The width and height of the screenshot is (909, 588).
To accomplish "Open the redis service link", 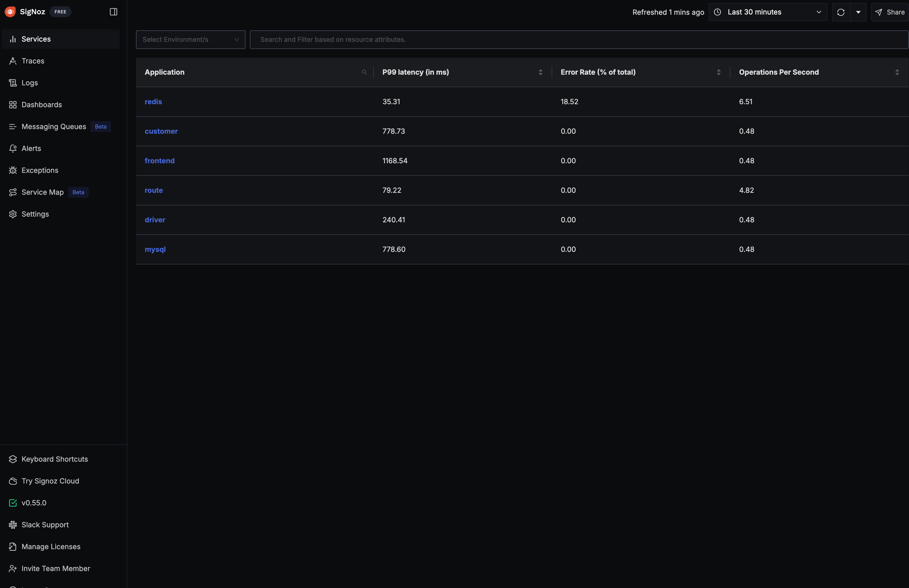I will pos(153,101).
